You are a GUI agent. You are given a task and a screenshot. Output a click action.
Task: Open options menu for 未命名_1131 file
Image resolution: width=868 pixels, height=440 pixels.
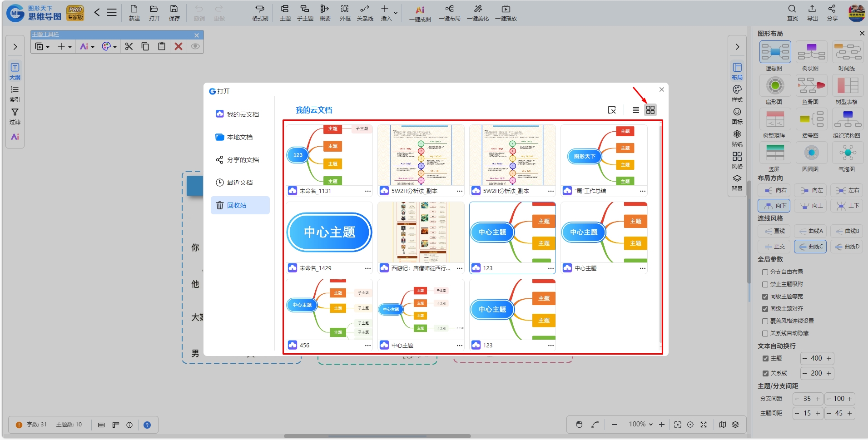pyautogui.click(x=368, y=191)
